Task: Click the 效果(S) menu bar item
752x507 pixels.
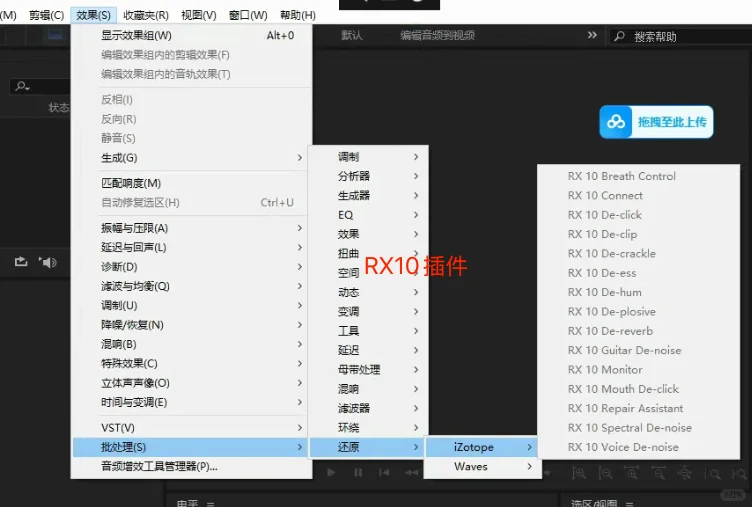Action: pos(93,15)
